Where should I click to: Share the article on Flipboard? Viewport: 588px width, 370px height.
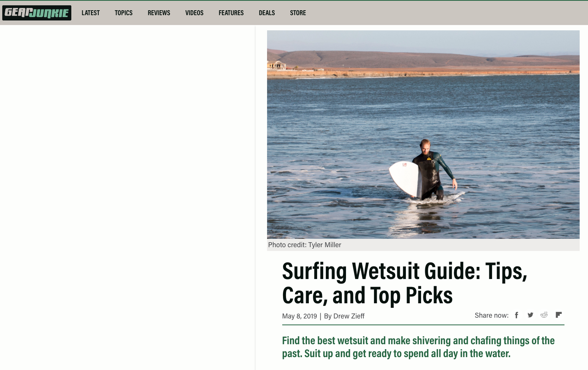pos(558,315)
